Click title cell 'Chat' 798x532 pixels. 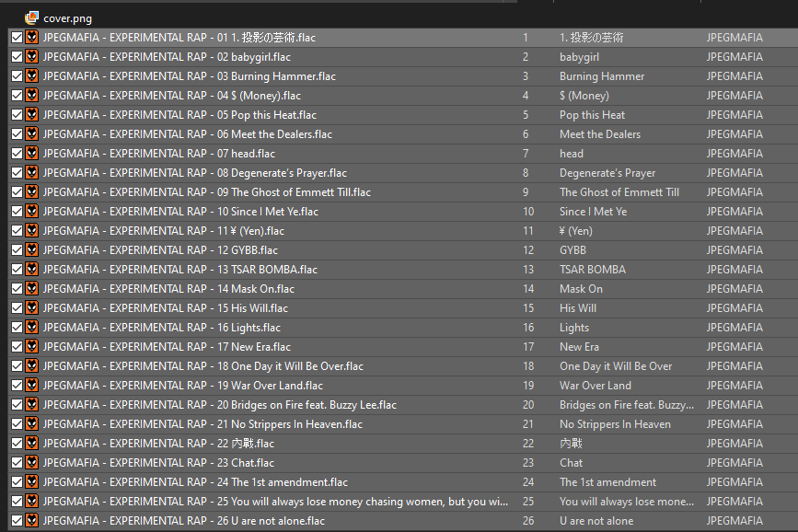coord(571,463)
